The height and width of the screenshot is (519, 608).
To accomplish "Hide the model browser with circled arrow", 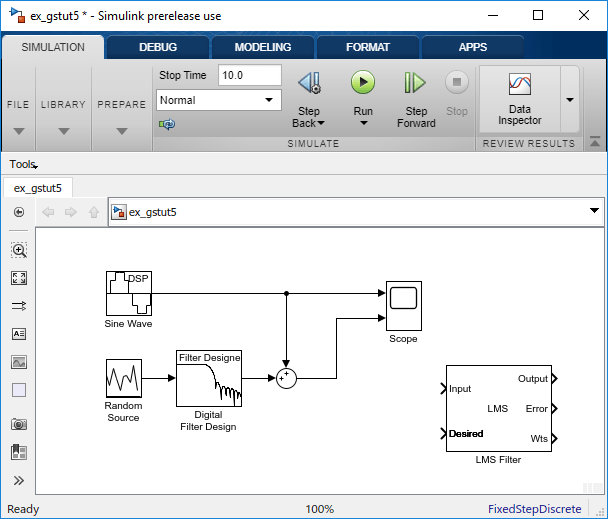I will (19, 212).
